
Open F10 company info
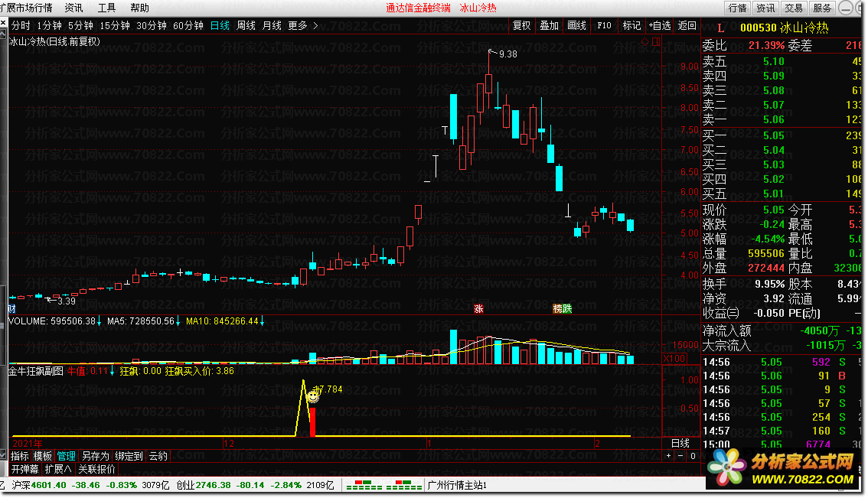[x=604, y=25]
